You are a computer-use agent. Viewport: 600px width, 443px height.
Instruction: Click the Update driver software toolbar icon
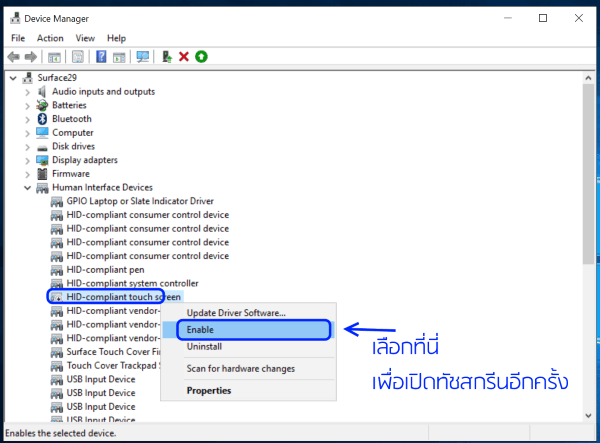pos(166,57)
